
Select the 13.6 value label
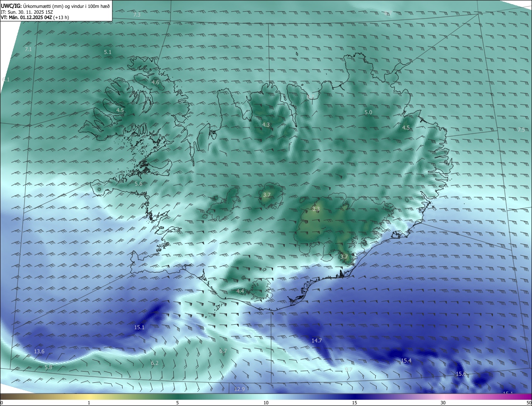point(39,352)
